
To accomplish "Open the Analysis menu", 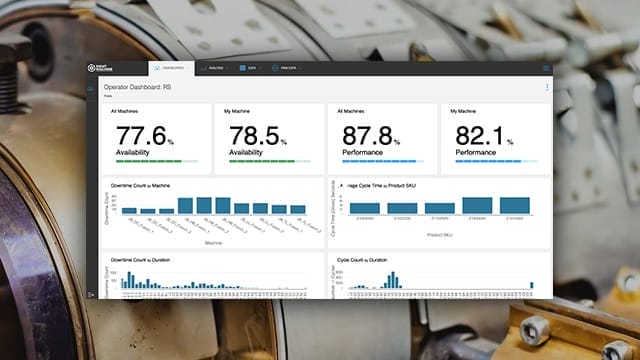I will (215, 68).
